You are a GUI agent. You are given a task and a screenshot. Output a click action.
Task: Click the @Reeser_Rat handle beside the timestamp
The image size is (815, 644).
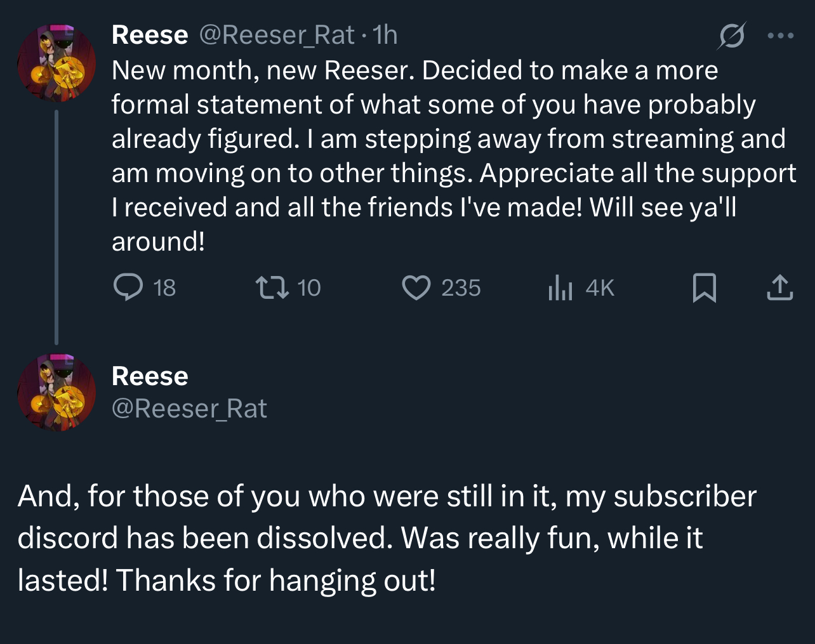coord(277,35)
